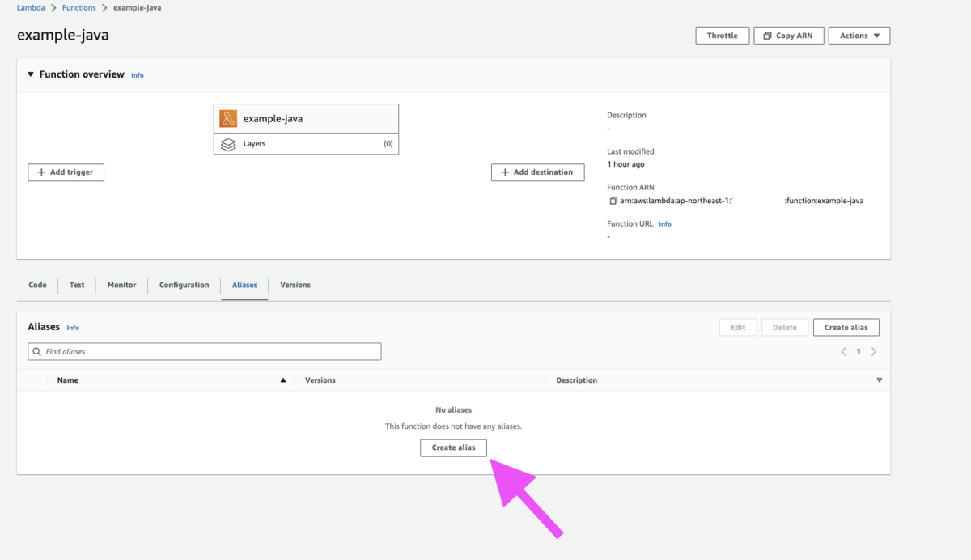Open the Actions dropdown menu
Image resolution: width=971 pixels, height=560 pixels.
coord(859,35)
